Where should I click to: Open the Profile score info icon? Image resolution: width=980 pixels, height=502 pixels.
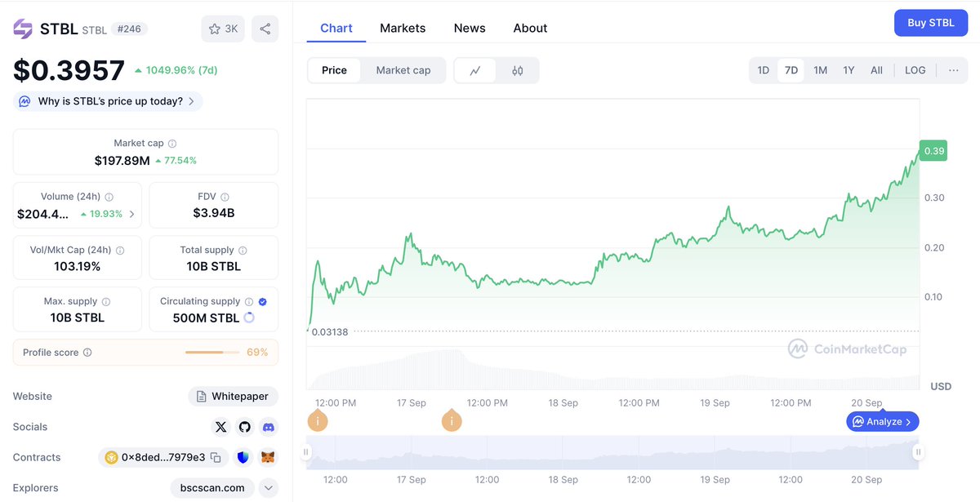click(x=87, y=353)
